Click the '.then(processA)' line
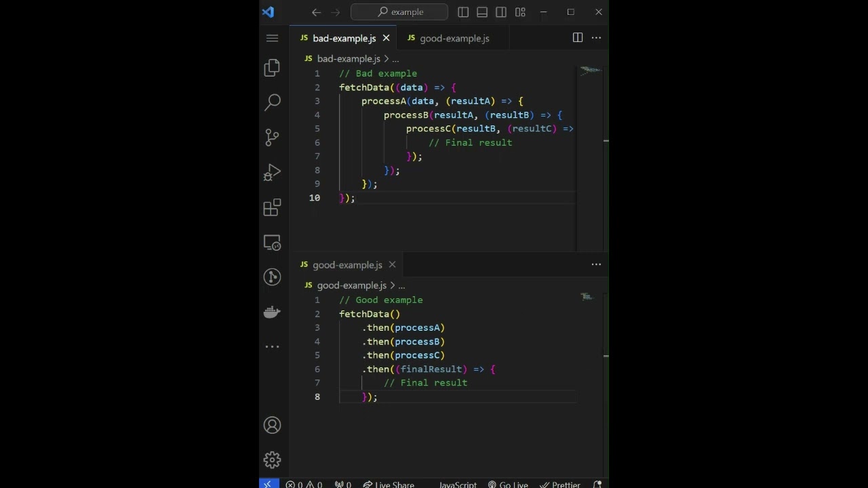 403,327
